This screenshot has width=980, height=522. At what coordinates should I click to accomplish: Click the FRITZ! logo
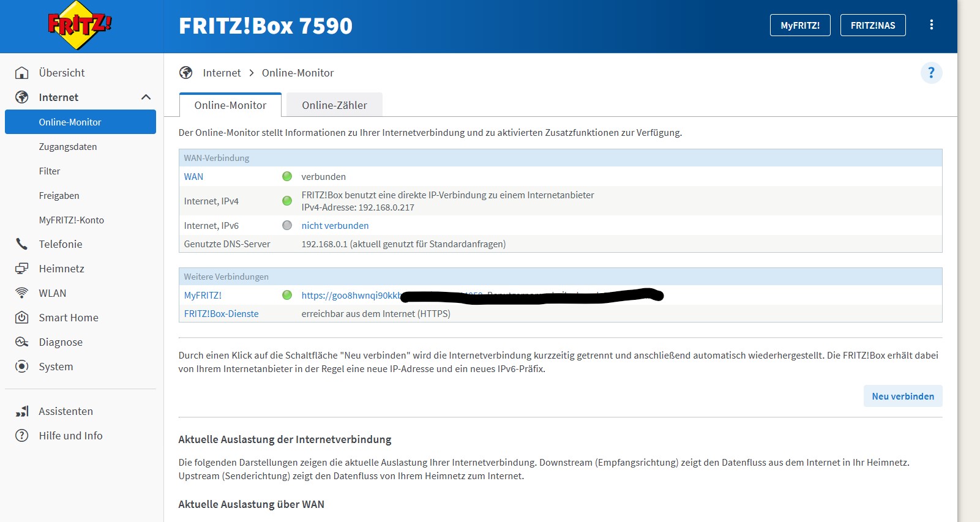[x=80, y=25]
